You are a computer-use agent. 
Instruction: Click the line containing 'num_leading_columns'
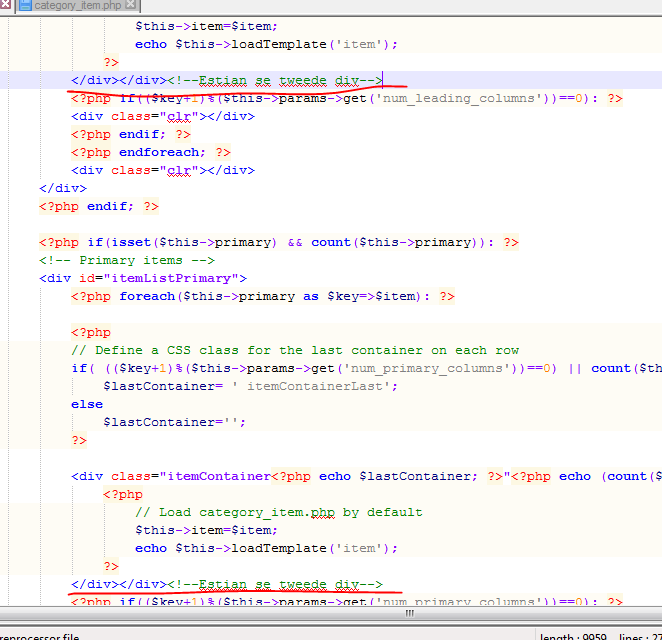[x=347, y=98]
